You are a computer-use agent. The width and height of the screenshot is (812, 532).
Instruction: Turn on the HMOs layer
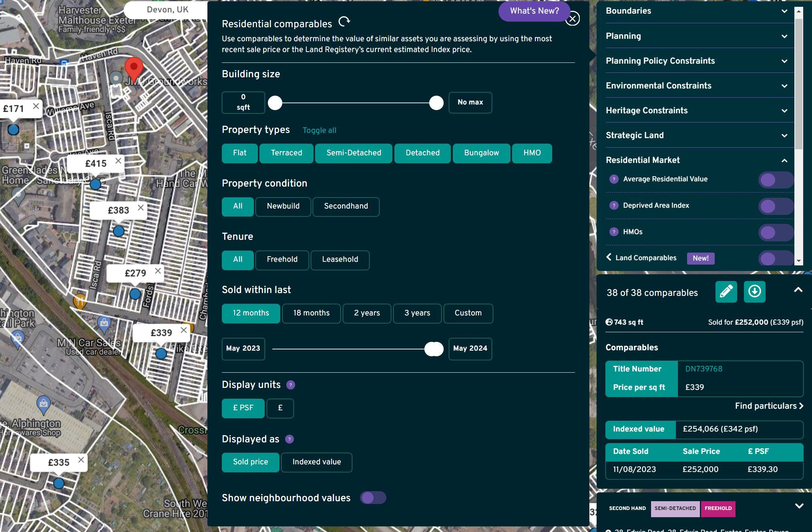coord(775,232)
